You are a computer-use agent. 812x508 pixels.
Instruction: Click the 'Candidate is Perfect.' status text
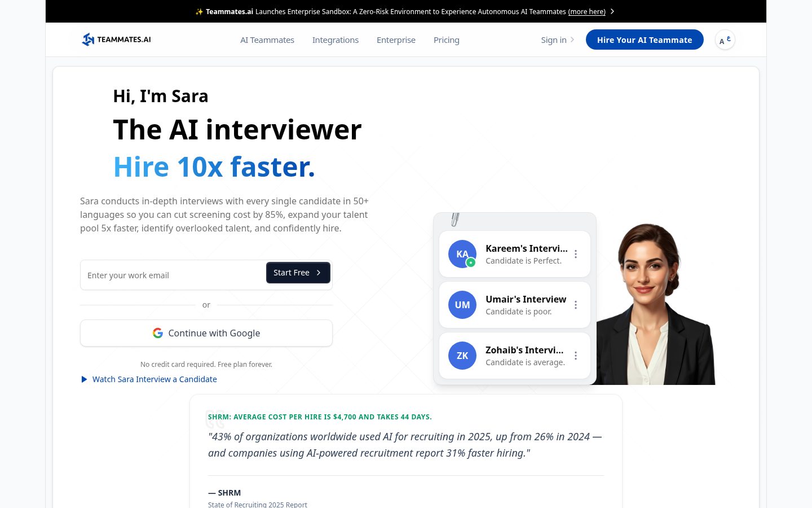pyautogui.click(x=523, y=261)
